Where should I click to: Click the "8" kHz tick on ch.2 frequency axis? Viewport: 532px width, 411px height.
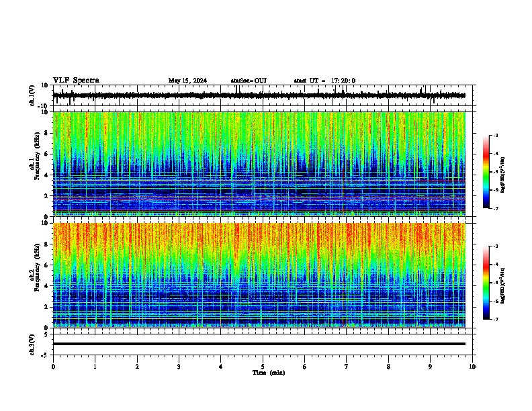pos(47,244)
